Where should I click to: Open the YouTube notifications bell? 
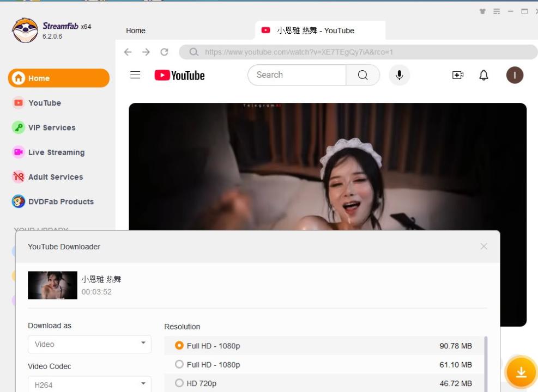pos(483,75)
